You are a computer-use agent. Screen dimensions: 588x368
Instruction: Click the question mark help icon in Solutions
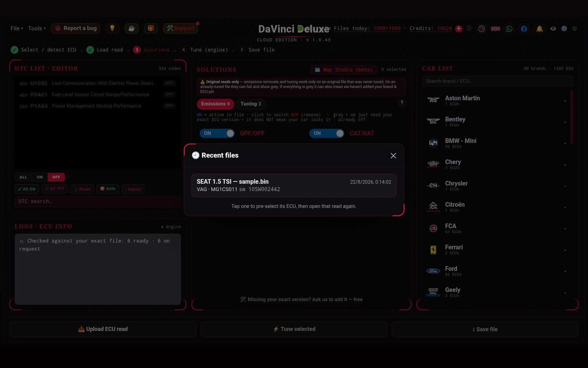pos(402,103)
